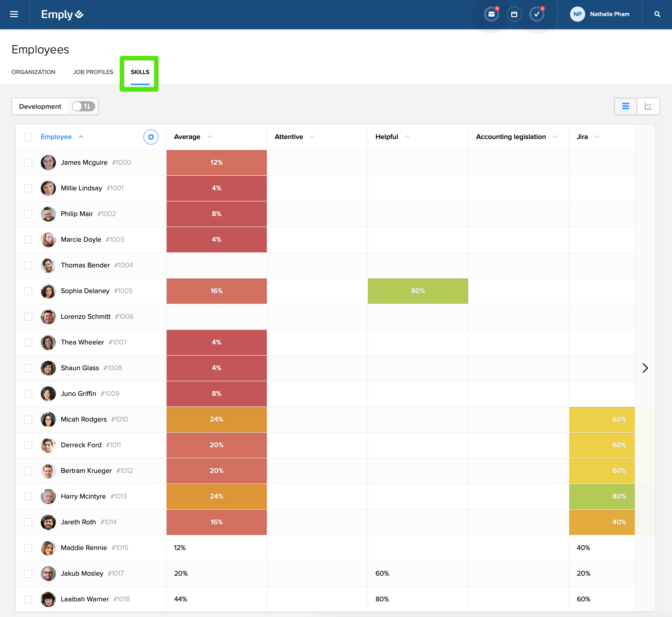The width and height of the screenshot is (672, 617).
Task: Open the hamburger navigation menu
Action: pyautogui.click(x=14, y=14)
